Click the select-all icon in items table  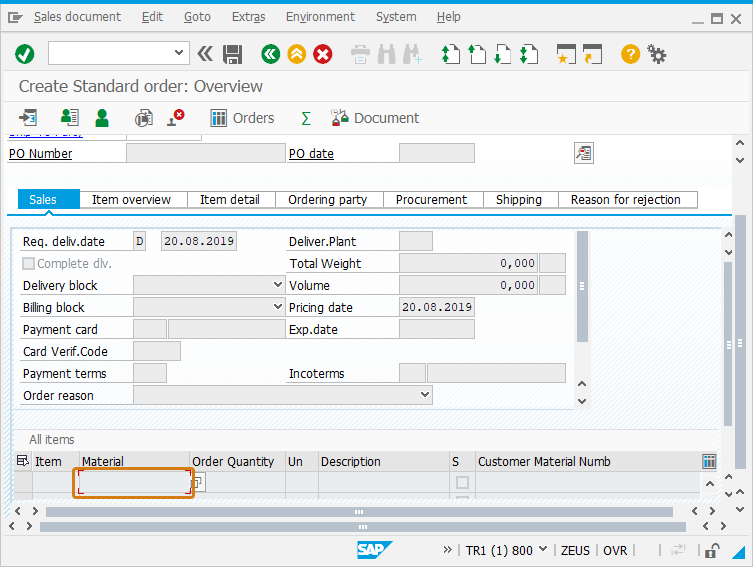click(23, 461)
